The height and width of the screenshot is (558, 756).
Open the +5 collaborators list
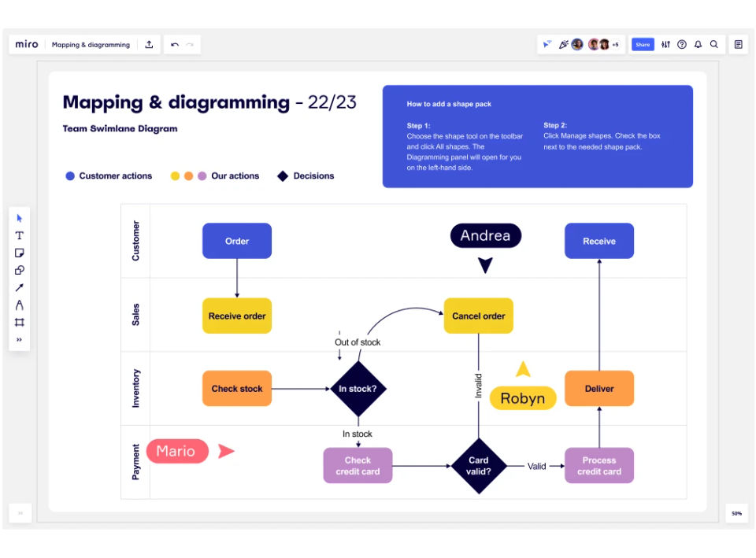pos(616,45)
